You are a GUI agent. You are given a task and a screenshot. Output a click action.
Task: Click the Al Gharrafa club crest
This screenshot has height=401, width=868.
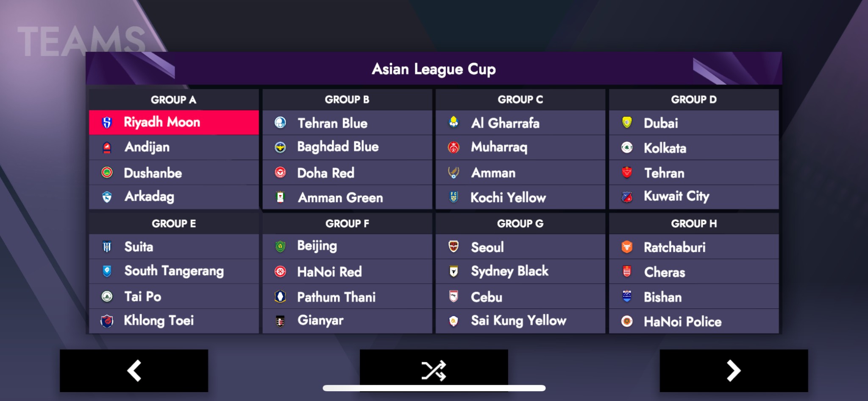[453, 123]
